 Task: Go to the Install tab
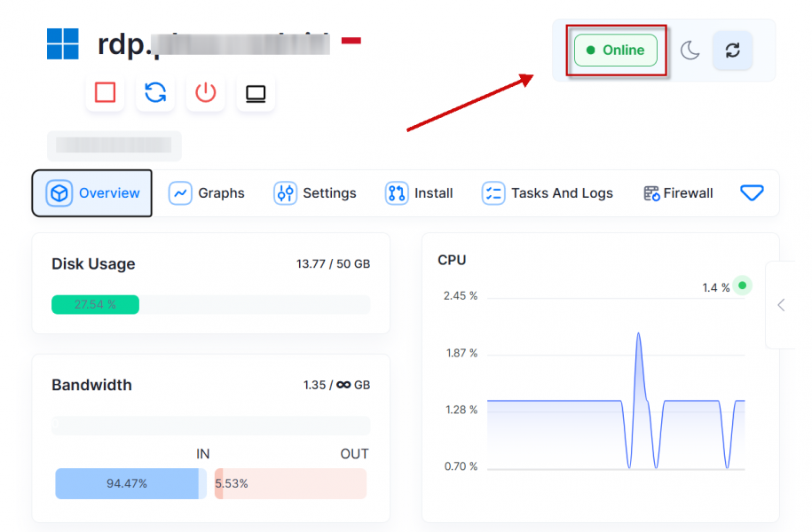419,193
